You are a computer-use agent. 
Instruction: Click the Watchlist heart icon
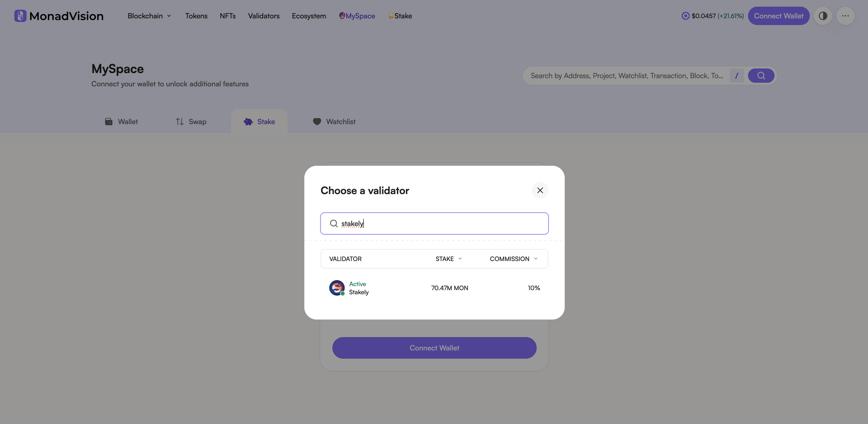point(317,121)
